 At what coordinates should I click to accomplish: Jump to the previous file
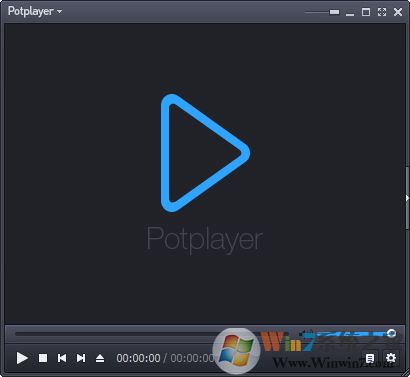(x=62, y=358)
